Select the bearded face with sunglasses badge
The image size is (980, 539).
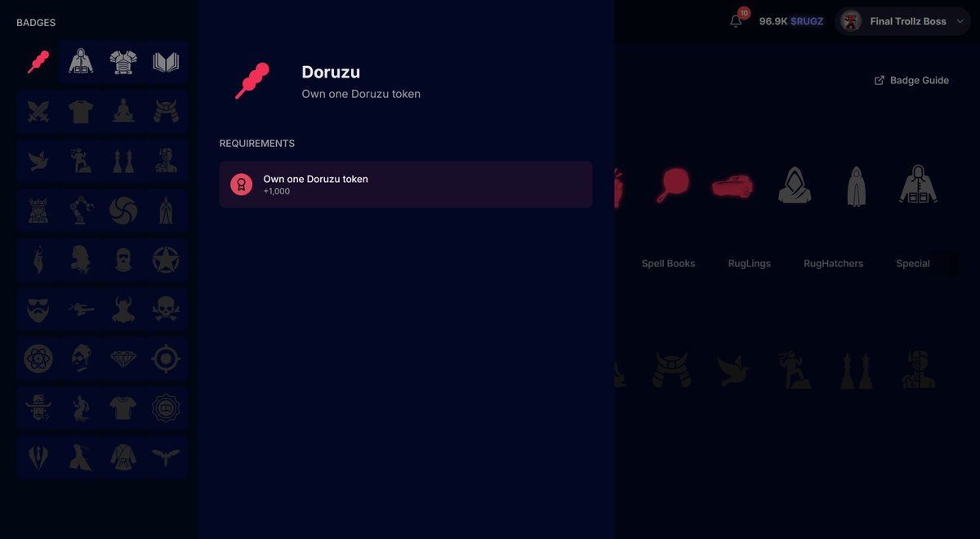[x=38, y=310]
